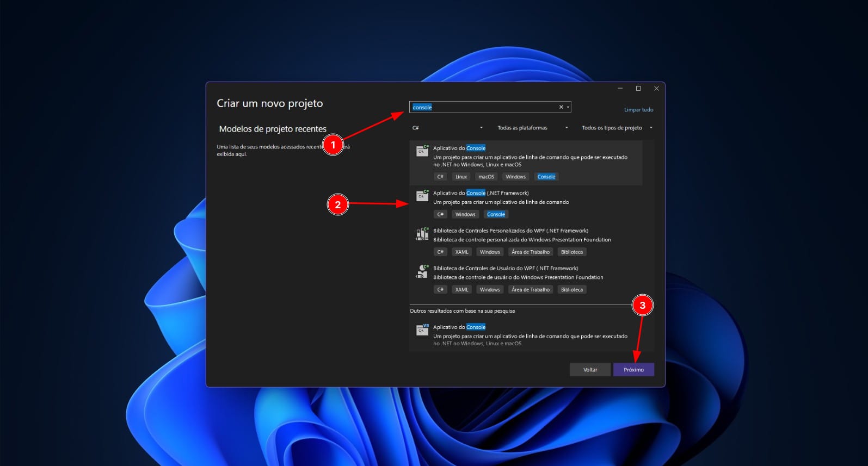The width and height of the screenshot is (868, 466).
Task: Click the VB Console App icon under Outros resultados
Action: coord(422,330)
